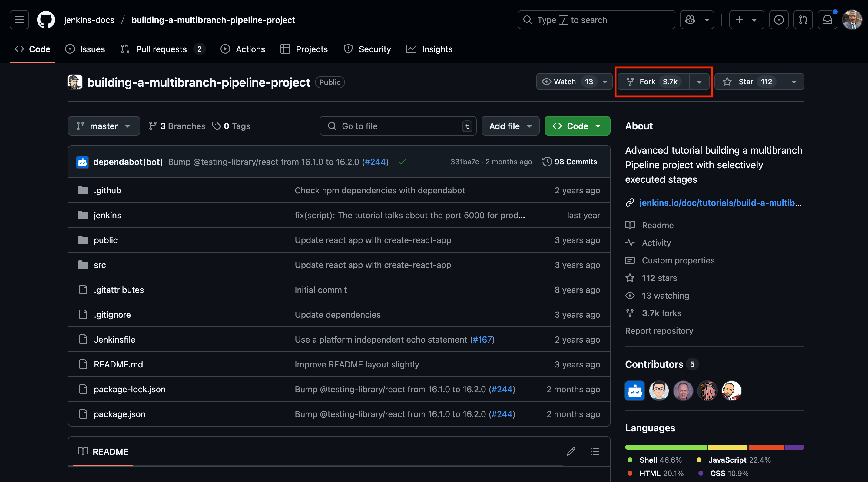Click the last contributor avatar

732,390
